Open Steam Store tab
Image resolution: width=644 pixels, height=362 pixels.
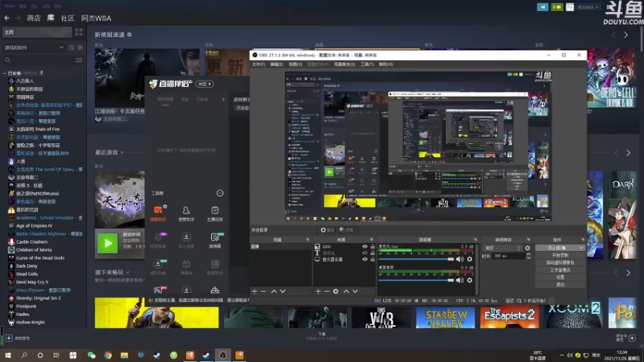[x=34, y=18]
